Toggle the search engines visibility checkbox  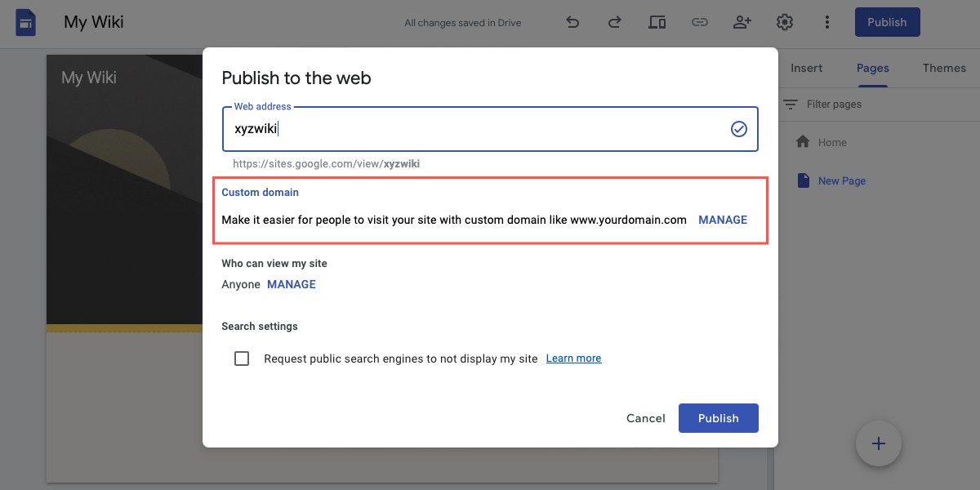pos(242,358)
